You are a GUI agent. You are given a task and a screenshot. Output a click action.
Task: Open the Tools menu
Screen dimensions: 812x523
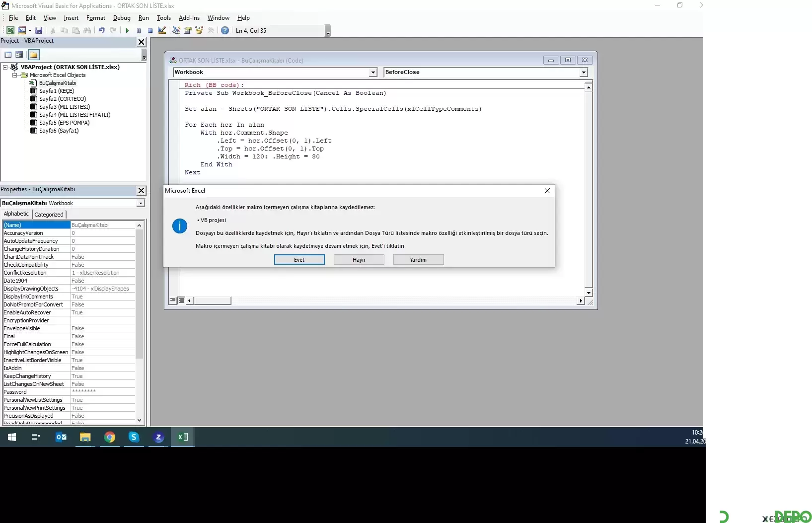[164, 18]
